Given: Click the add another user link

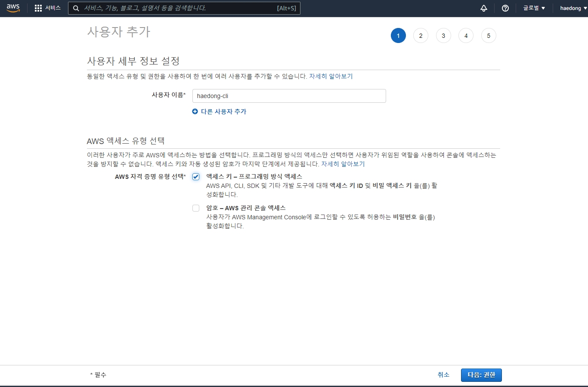Looking at the screenshot, I should pyautogui.click(x=223, y=111).
